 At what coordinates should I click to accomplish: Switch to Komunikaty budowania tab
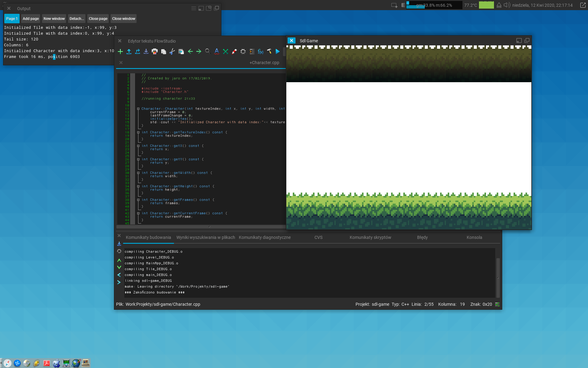[x=148, y=237]
